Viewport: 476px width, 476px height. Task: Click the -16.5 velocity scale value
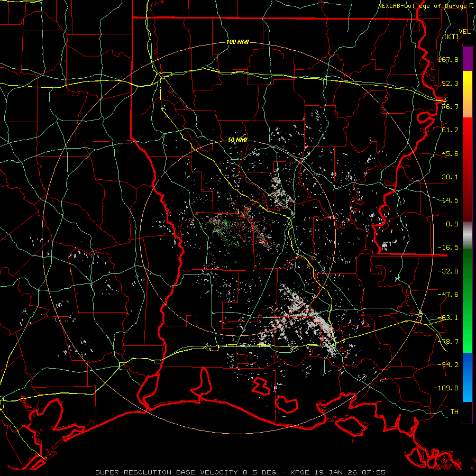448,248
